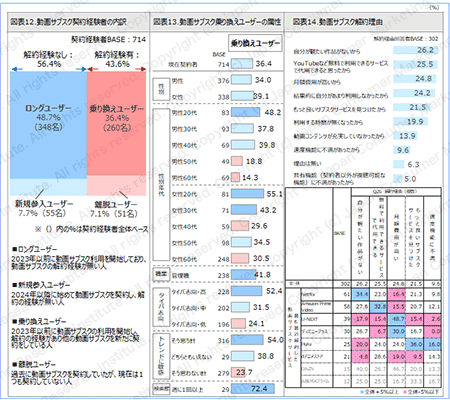
Task: Click the '14.3' value for 男性60代
Action: click(250, 178)
